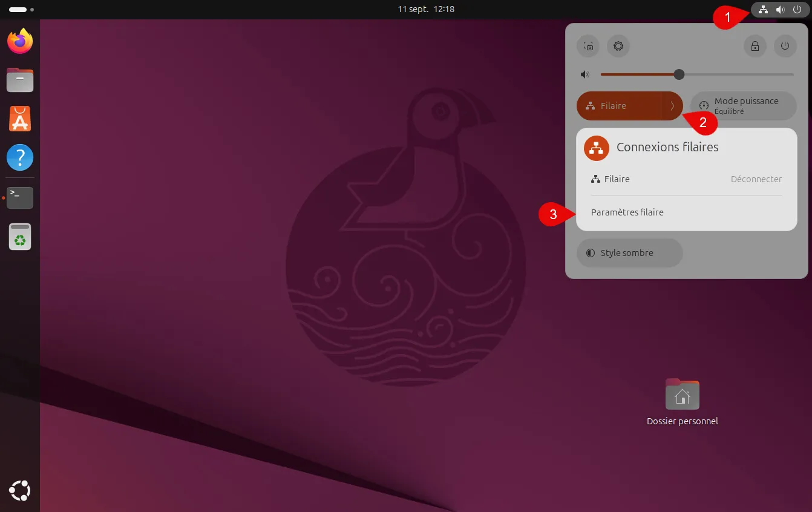The height and width of the screenshot is (512, 812).
Task: Open Paramètres filaire menu entry
Action: click(x=627, y=212)
